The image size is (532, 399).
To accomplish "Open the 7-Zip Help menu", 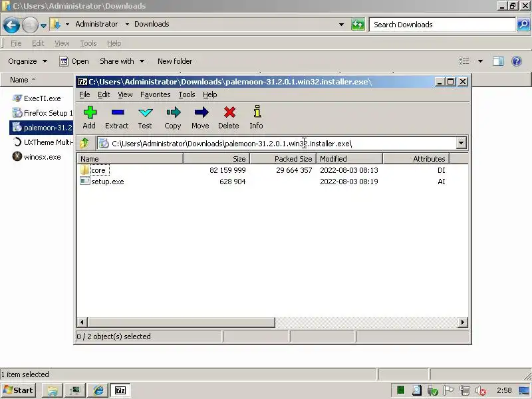I will 210,94.
